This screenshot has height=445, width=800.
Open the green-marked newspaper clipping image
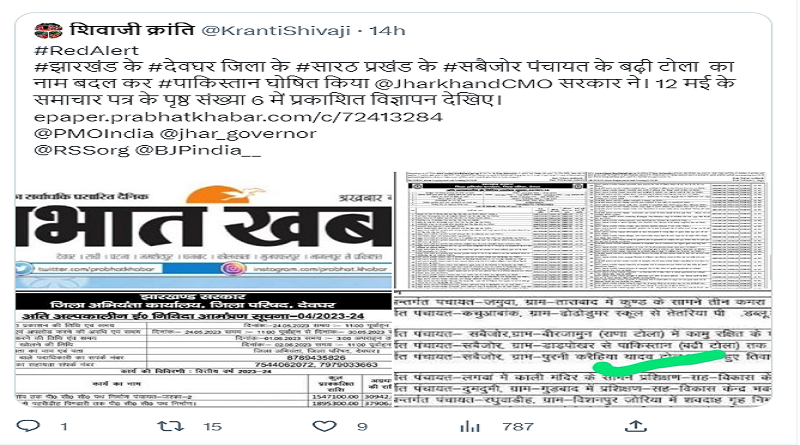582,349
